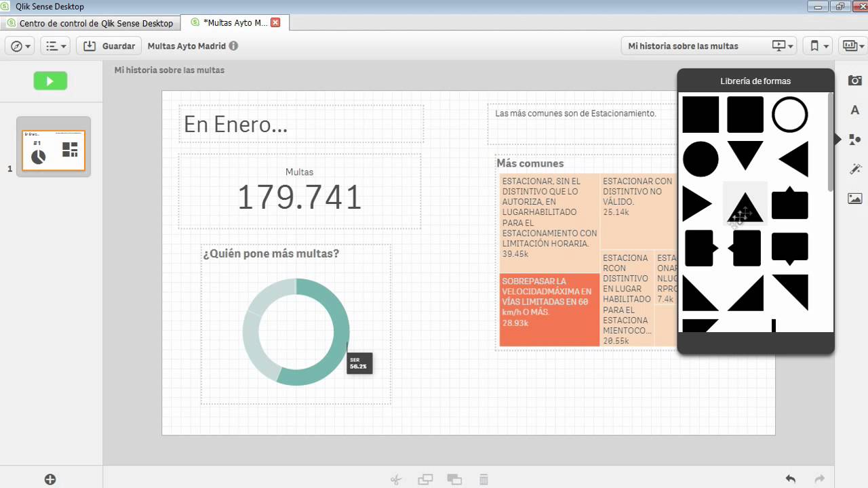This screenshot has height=488, width=868.
Task: Choose the right-pointing triangle shape
Action: [697, 204]
